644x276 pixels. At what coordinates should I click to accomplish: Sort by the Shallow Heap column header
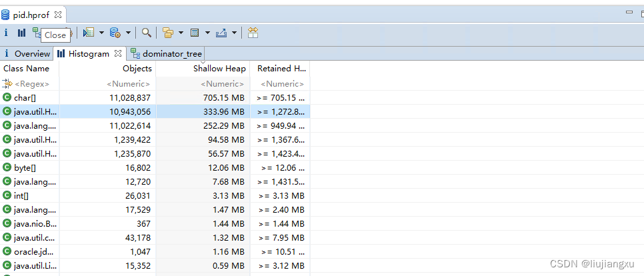click(x=203, y=69)
